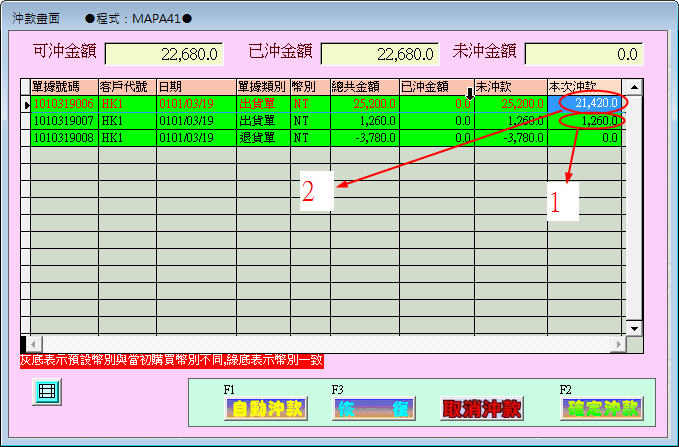
Task: Click the 已沖金額 amount field
Action: point(381,54)
